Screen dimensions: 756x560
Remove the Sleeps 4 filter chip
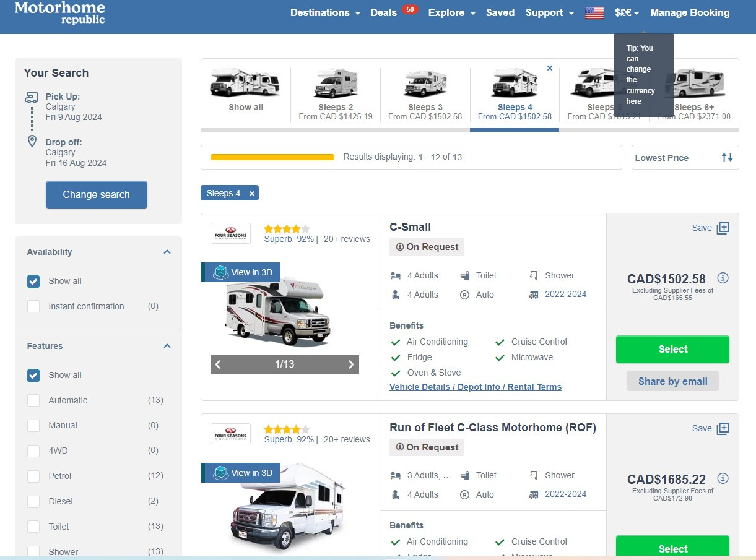click(x=252, y=194)
